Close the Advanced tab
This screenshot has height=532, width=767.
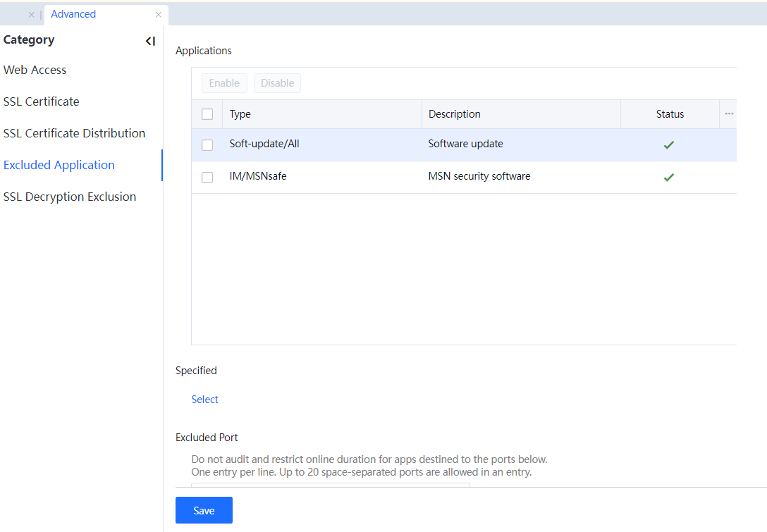click(x=159, y=15)
